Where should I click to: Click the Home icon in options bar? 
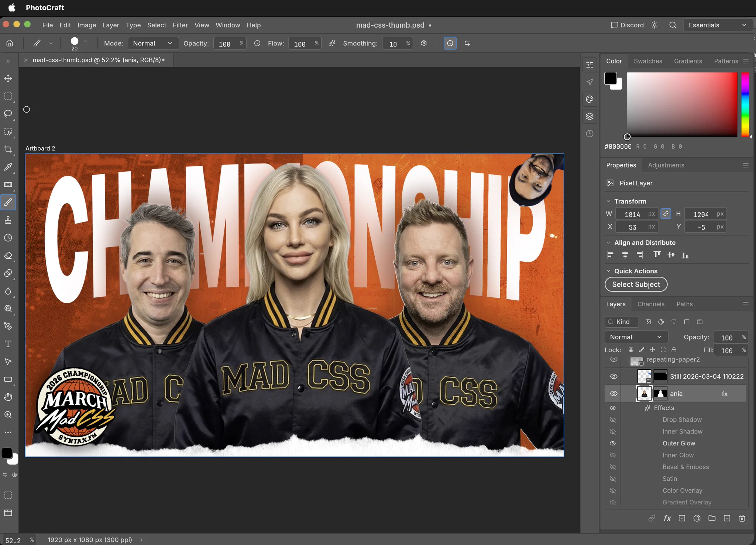(10, 43)
